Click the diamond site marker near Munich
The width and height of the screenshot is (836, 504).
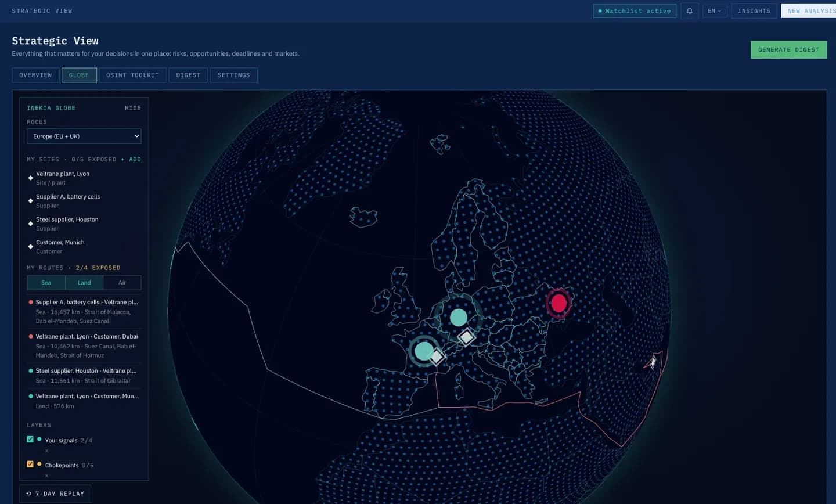(x=466, y=337)
